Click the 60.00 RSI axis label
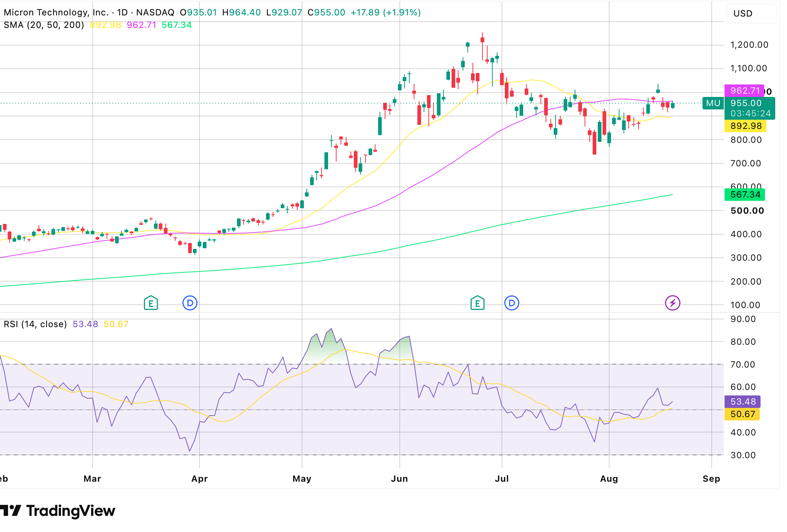The height and width of the screenshot is (532, 787). point(743,387)
